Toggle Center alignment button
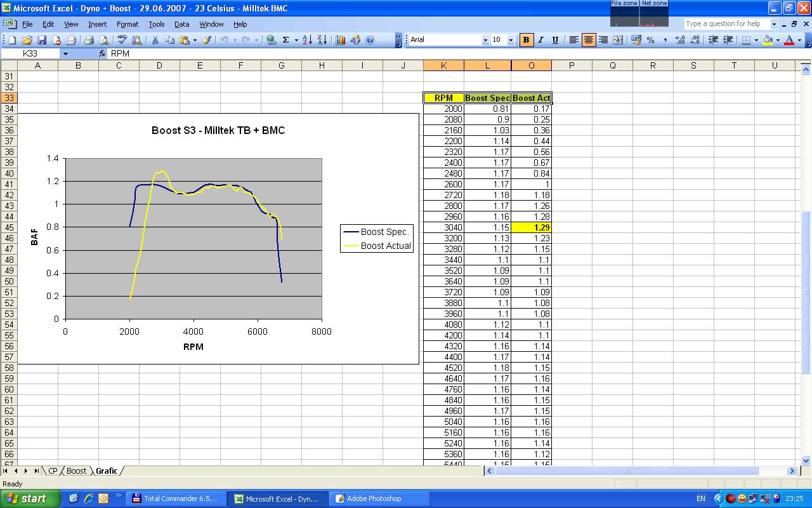The image size is (812, 508). [589, 40]
